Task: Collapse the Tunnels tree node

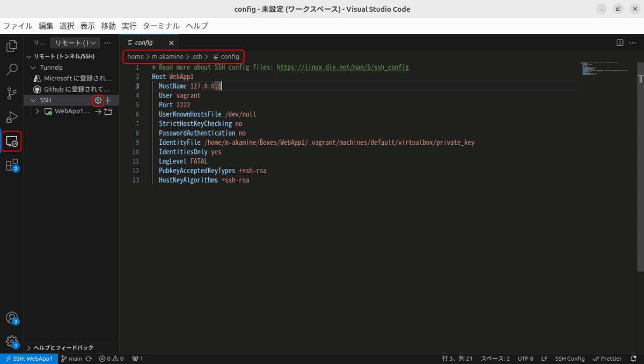Action: click(x=34, y=68)
